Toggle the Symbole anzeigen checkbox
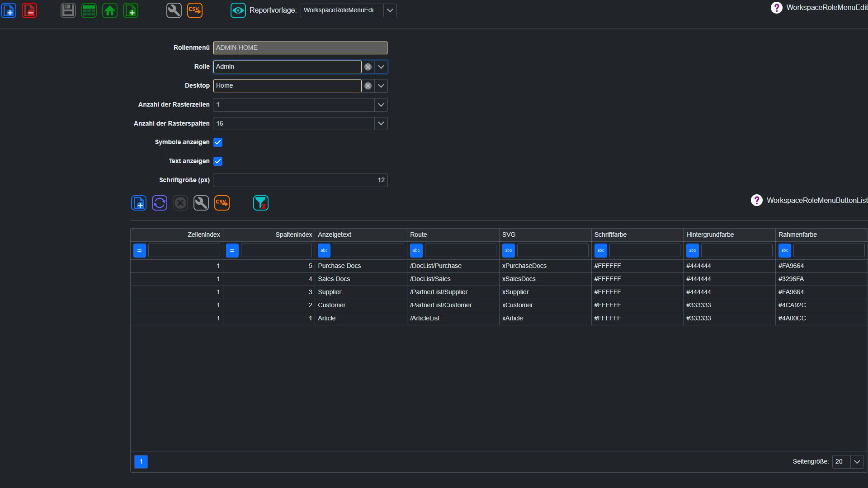 [x=218, y=142]
